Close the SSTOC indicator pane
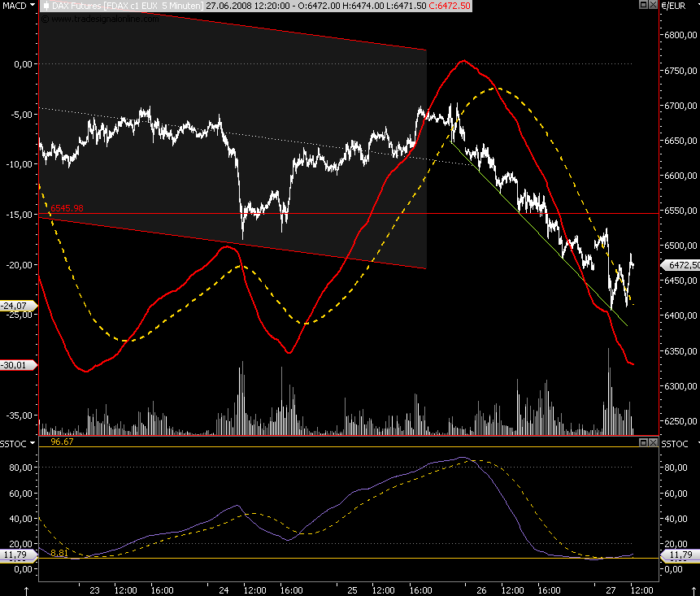The image size is (700, 596). point(653,442)
